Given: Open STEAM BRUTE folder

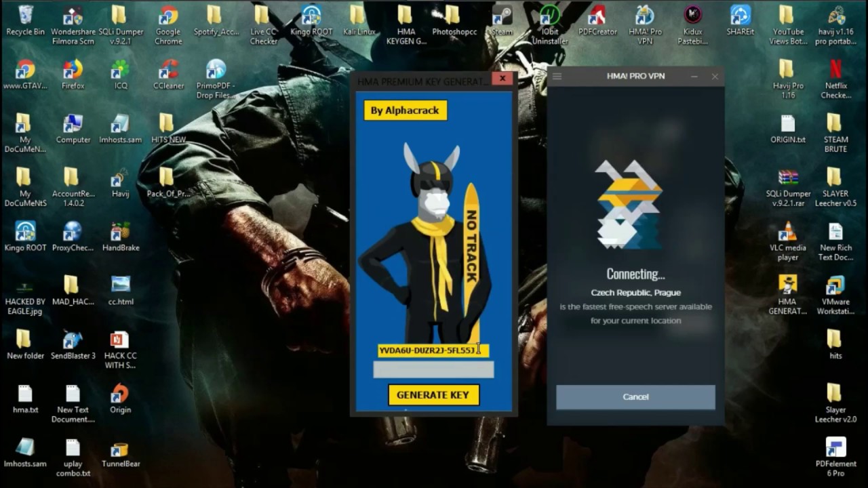Looking at the screenshot, I should 835,134.
